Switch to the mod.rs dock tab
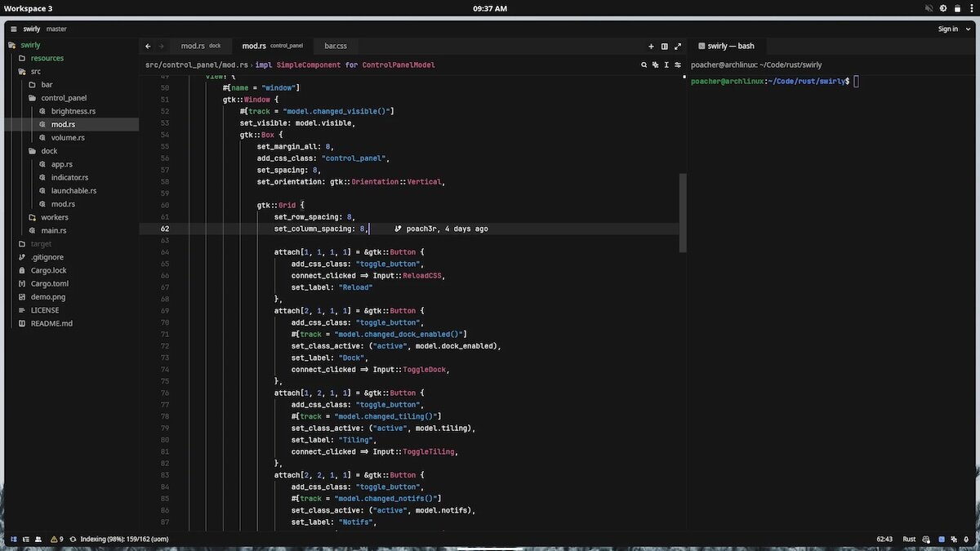This screenshot has height=551, width=980. pyautogui.click(x=200, y=47)
